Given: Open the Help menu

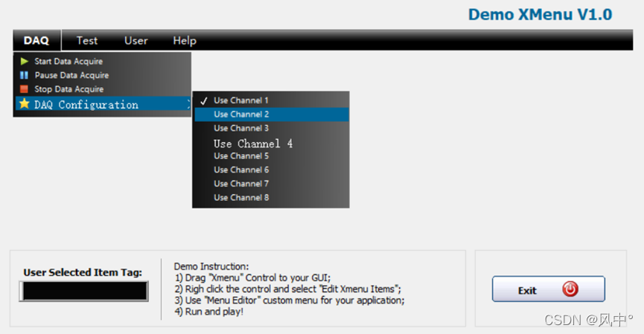Looking at the screenshot, I should 185,41.
